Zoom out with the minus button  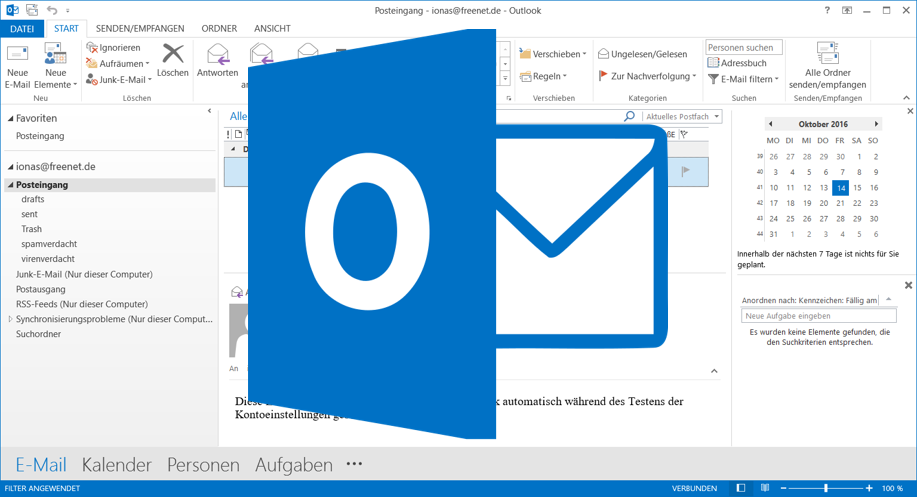pos(784,488)
